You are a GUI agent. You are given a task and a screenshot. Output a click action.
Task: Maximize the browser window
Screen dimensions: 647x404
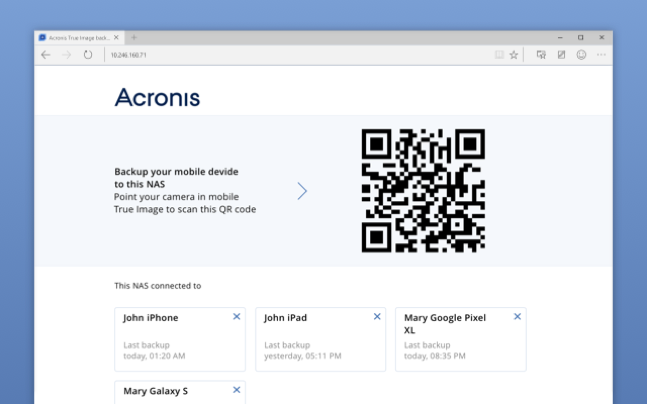point(581,38)
